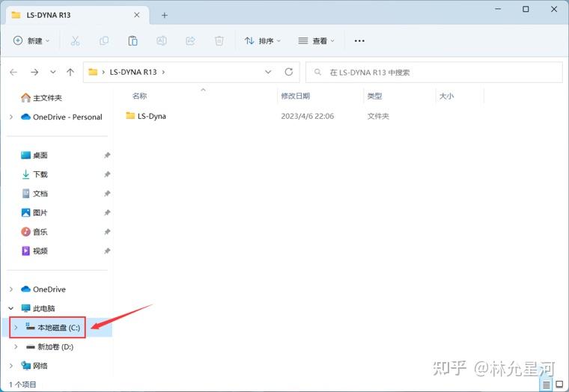Click the Rename icon in toolbar
This screenshot has width=569, height=392.
point(162,40)
